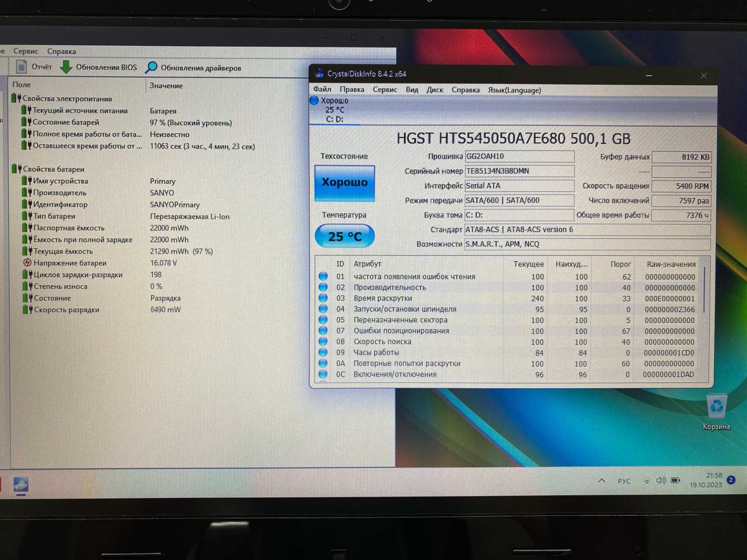Click the РУС language indicator in tray

point(624,481)
